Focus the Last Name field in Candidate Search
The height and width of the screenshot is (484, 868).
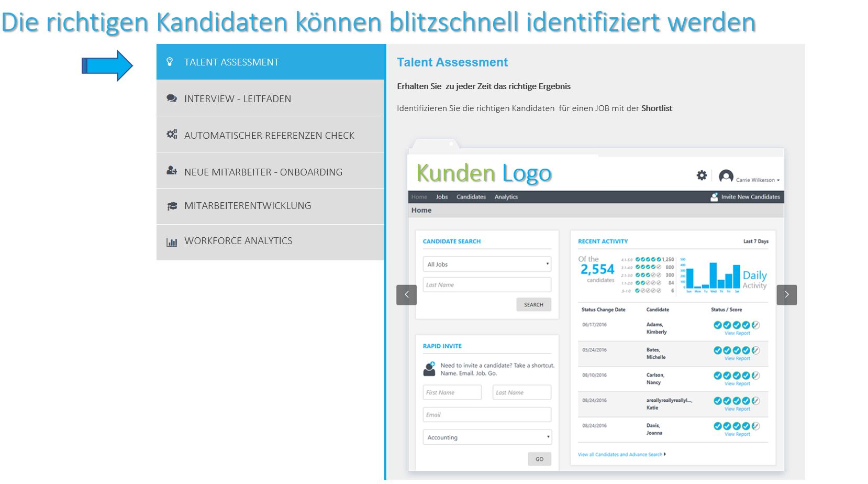click(x=487, y=284)
